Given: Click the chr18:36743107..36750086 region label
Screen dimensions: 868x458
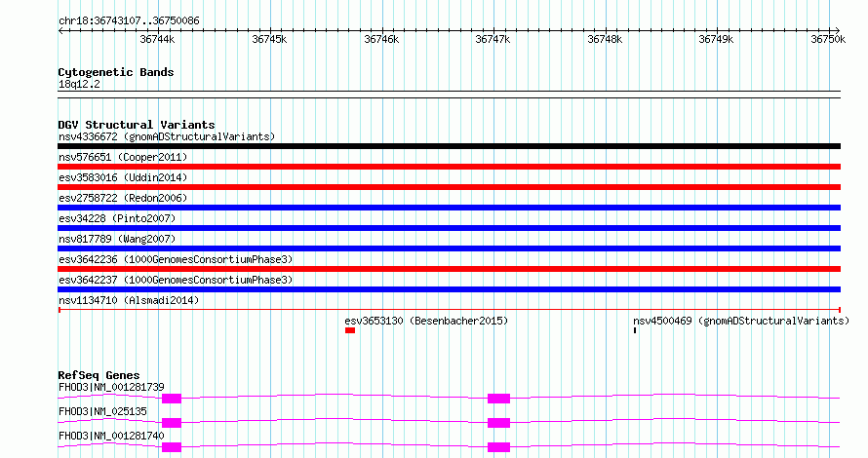Looking at the screenshot, I should (x=129, y=21).
